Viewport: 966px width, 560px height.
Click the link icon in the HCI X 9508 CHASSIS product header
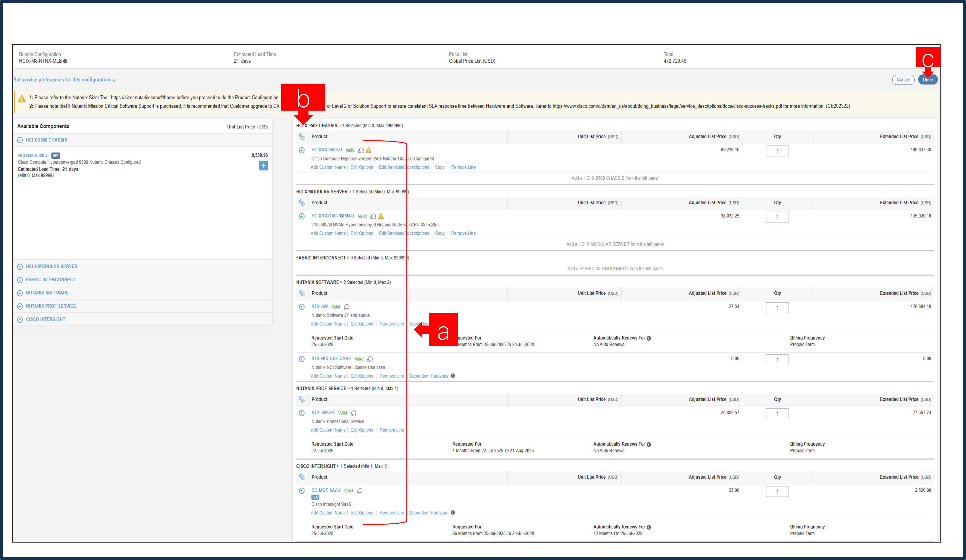pyautogui.click(x=302, y=137)
